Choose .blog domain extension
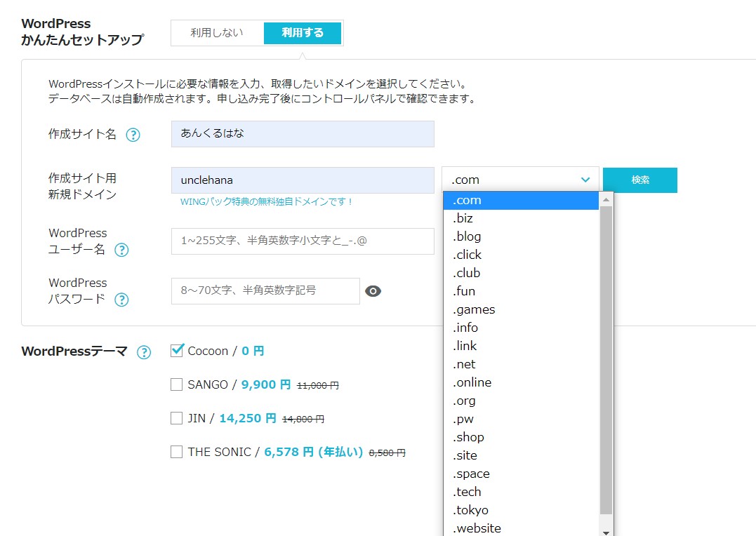Viewport: 756px width, 536px height. pos(521,236)
